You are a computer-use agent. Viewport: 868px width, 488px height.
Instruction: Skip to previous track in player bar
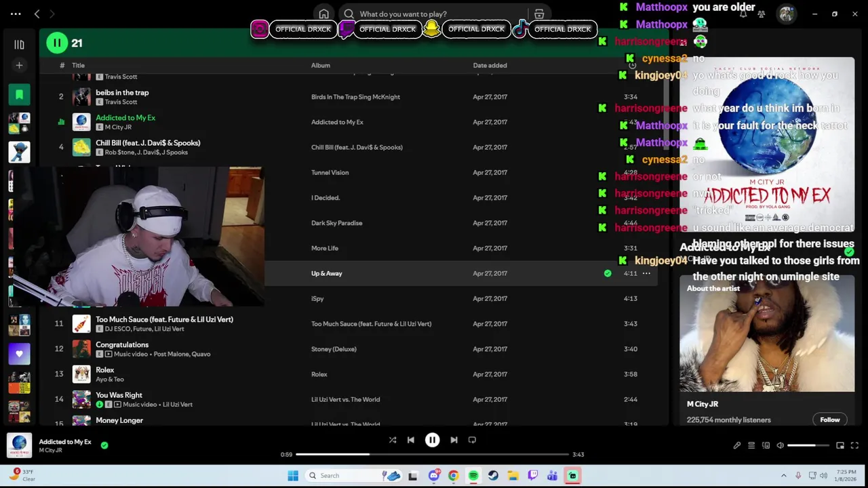pyautogui.click(x=410, y=440)
